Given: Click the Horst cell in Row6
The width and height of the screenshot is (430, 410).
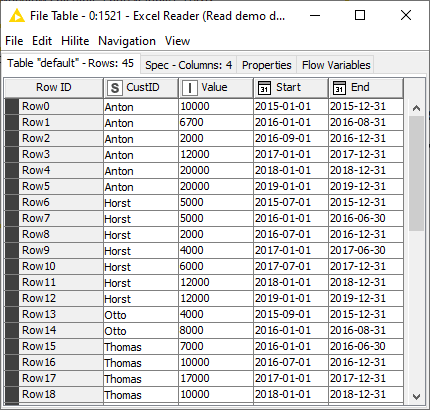Looking at the screenshot, I should (141, 203).
